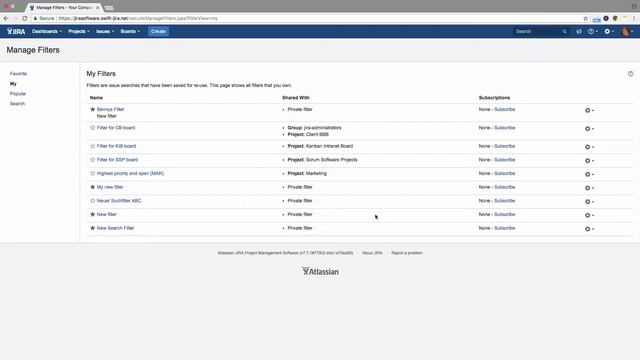Favorite the Neuer Suchfilter ABC star

[93, 201]
